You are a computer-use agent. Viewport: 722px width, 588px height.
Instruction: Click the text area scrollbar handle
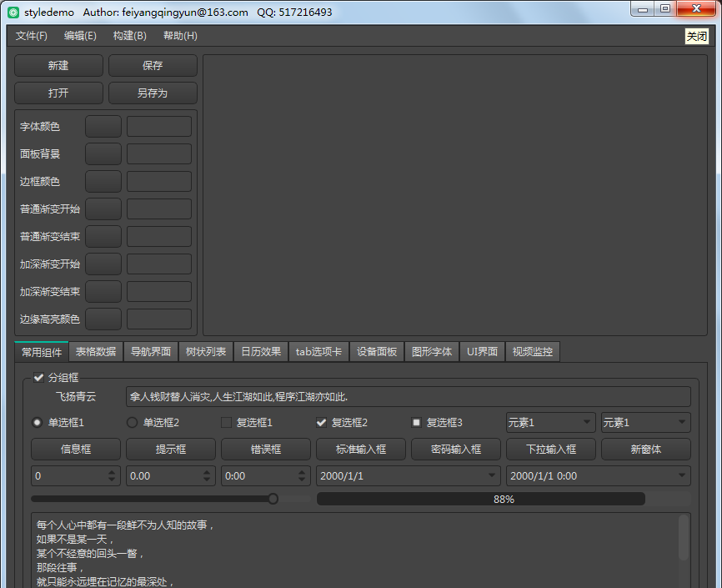(x=684, y=537)
